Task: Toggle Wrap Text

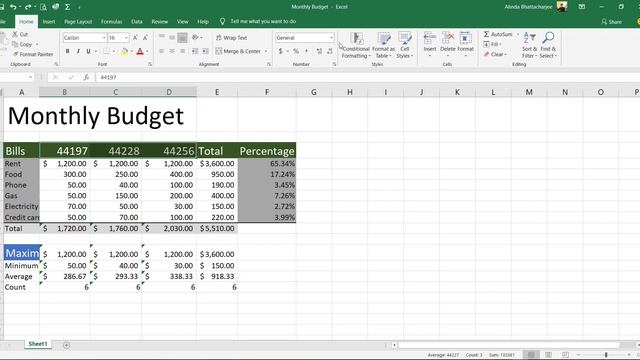Action: (231, 38)
